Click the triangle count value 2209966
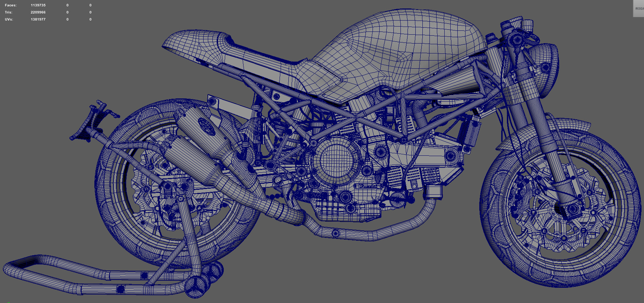This screenshot has height=303, width=644. coord(38,12)
